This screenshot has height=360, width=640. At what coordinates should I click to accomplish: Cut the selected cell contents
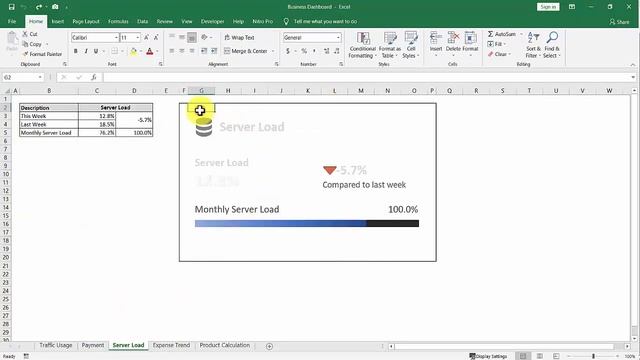click(30, 34)
